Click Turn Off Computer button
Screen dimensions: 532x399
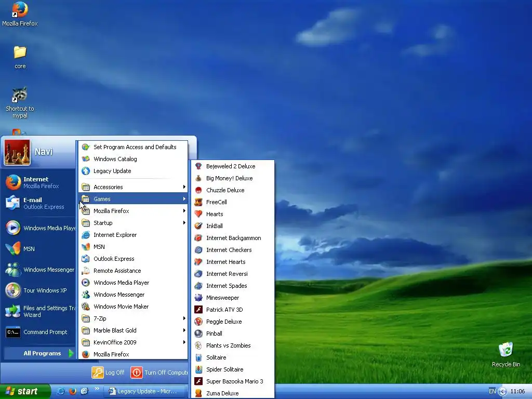tap(159, 373)
